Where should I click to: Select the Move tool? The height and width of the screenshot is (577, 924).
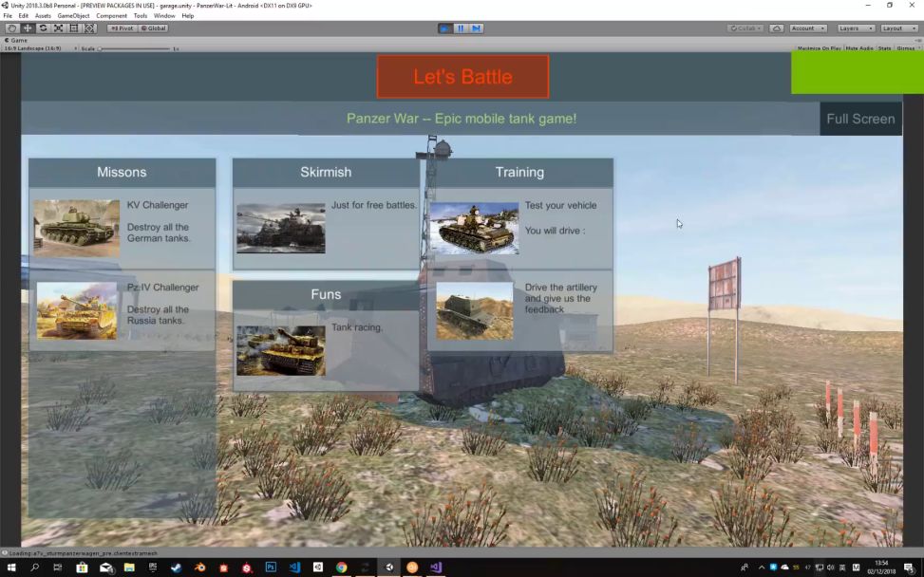coord(28,28)
